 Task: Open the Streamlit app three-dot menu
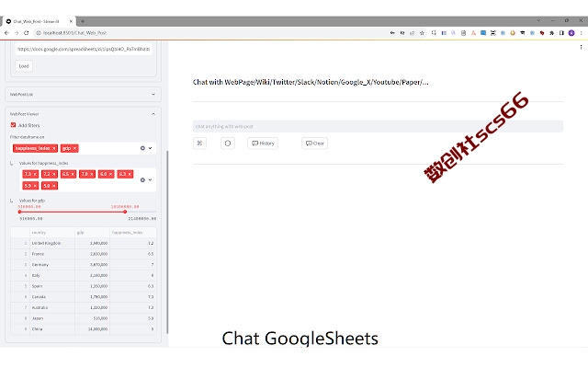(581, 47)
